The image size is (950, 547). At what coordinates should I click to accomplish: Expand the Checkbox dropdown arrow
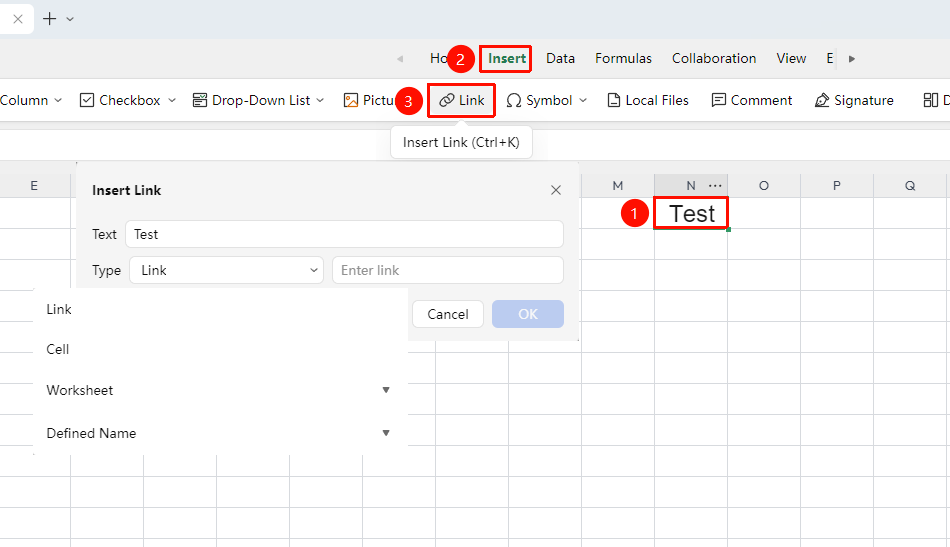pyautogui.click(x=172, y=101)
